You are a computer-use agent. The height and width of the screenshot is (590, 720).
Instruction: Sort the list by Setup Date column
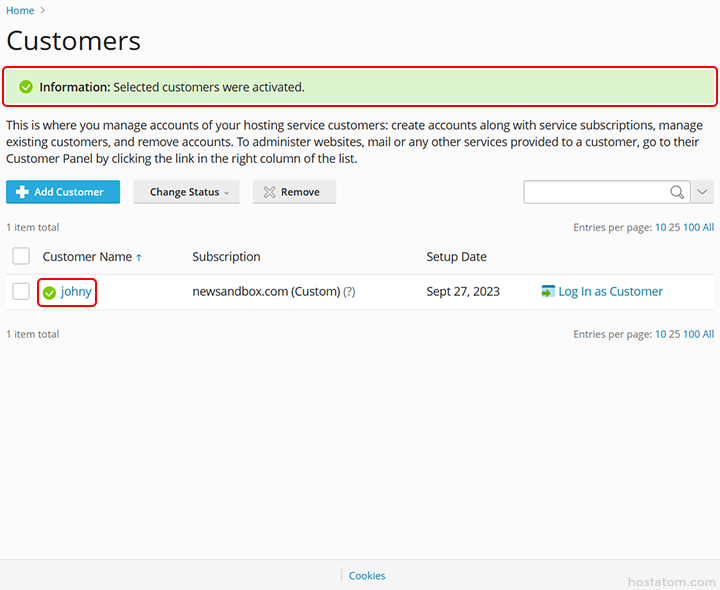[x=456, y=257]
